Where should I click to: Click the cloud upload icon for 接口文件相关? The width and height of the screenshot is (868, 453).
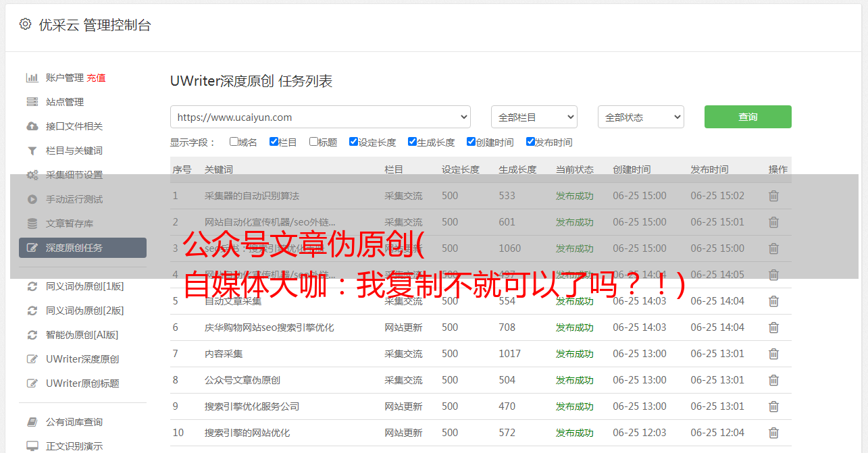32,126
